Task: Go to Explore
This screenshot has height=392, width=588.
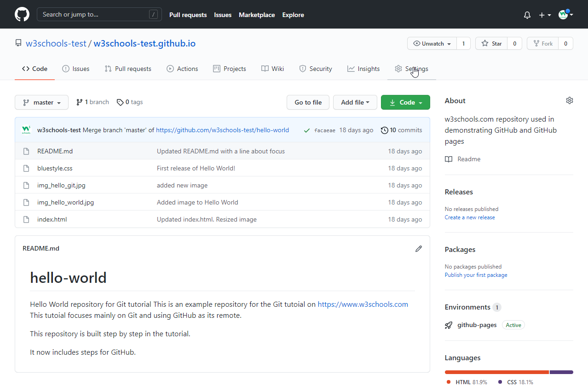Action: pyautogui.click(x=293, y=15)
